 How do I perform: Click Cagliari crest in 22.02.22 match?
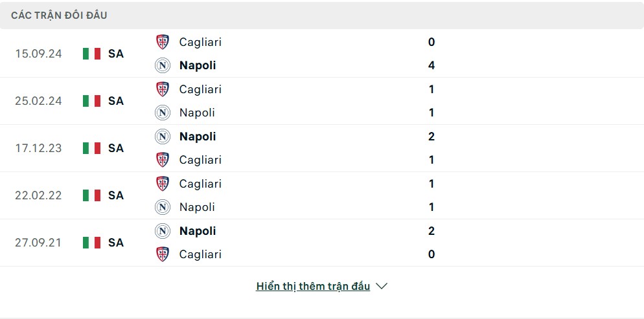point(163,183)
